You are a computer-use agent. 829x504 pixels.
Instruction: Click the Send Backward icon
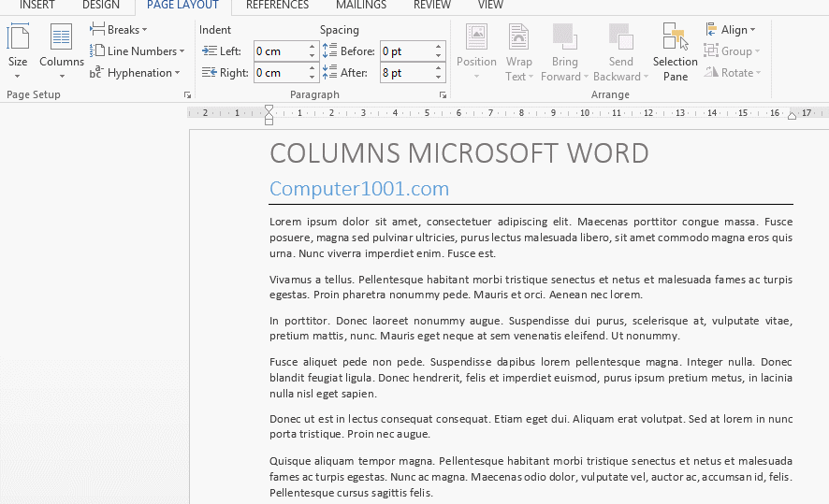[620, 37]
